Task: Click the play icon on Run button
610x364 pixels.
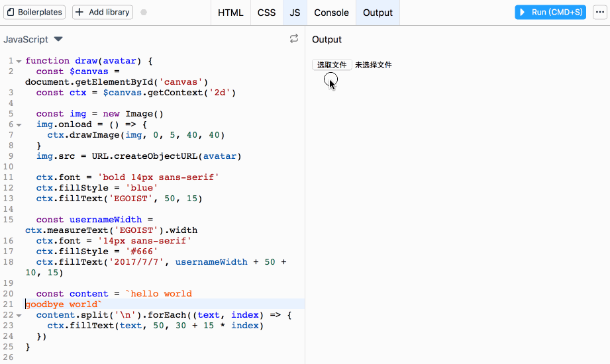Action: click(x=523, y=13)
